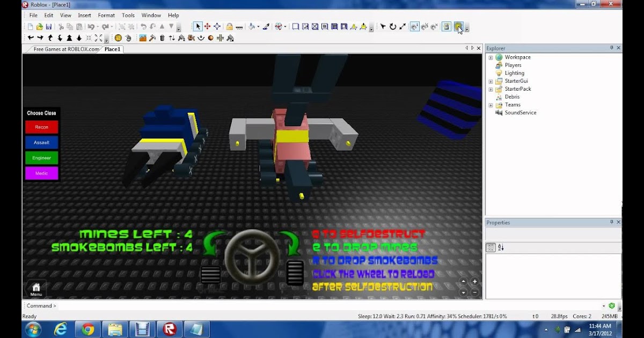Click the trash can Delete icon
Viewport: 644px width, 338px height.
(162, 38)
